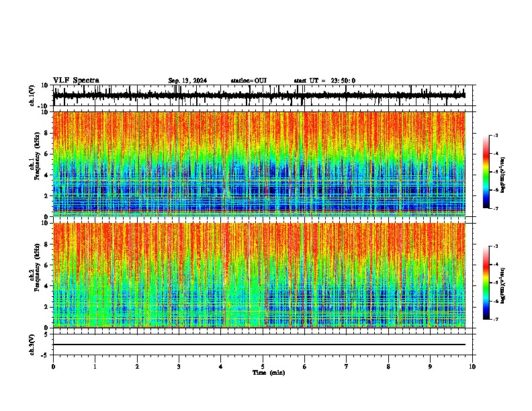Image resolution: width=532 pixels, height=411 pixels.
Task: Click the "8" kHz tick on the ch.1 frequency axis
Action: coord(47,133)
